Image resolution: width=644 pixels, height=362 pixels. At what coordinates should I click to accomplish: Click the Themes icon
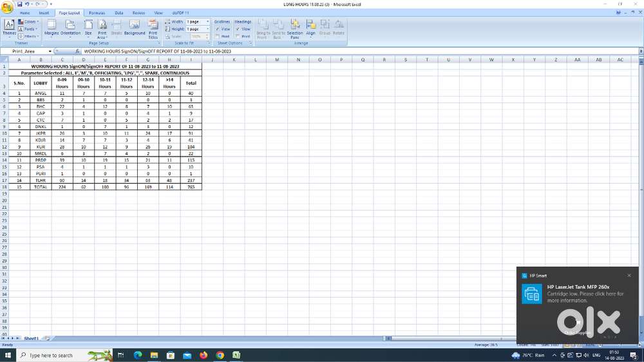(9, 27)
